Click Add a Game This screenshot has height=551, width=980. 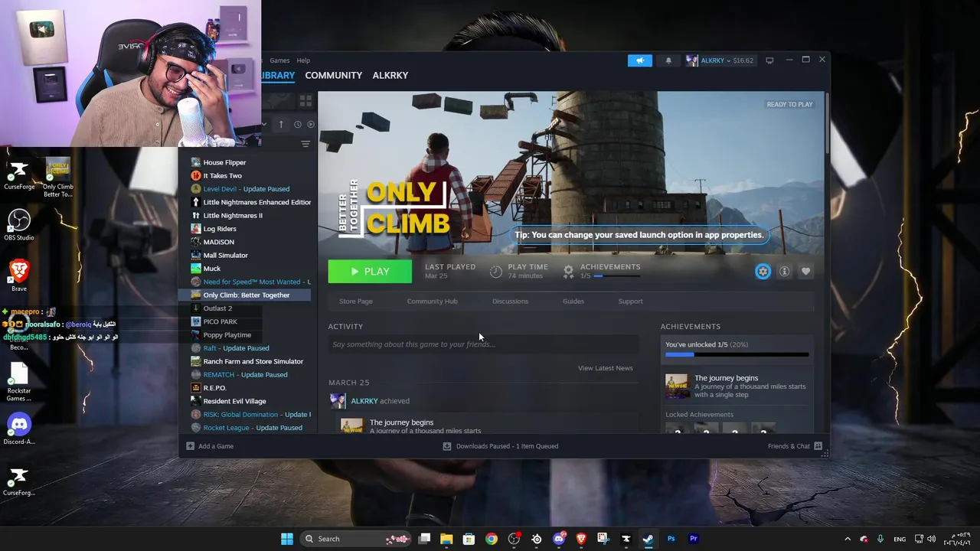click(x=210, y=446)
